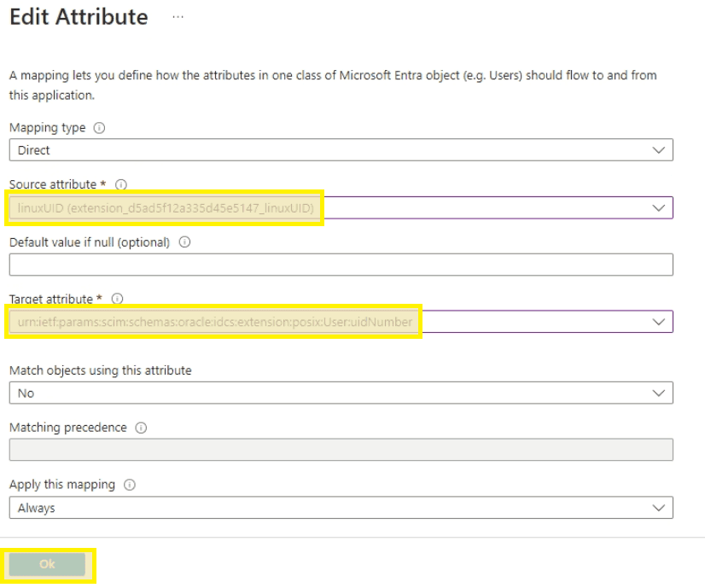Click the Matching precedence info icon
Viewport: 705px width, 588px height.
(x=140, y=428)
